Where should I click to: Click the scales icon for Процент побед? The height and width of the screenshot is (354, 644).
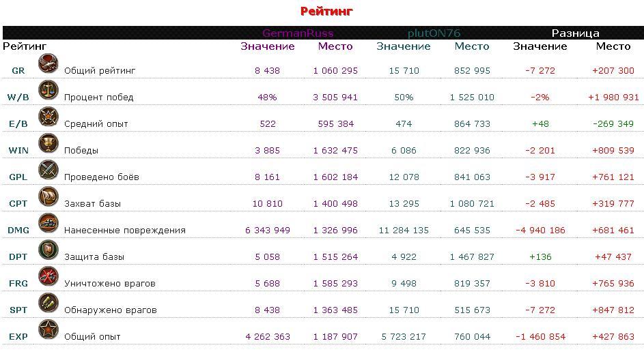(48, 91)
